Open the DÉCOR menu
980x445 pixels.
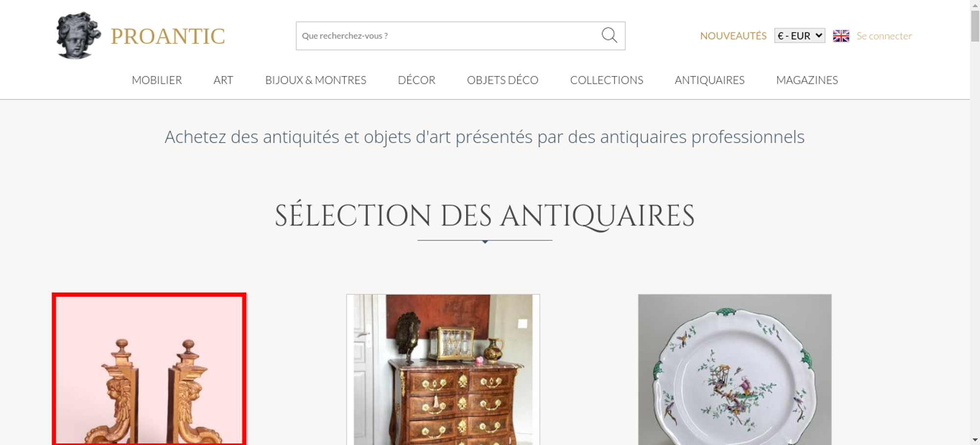pyautogui.click(x=416, y=80)
